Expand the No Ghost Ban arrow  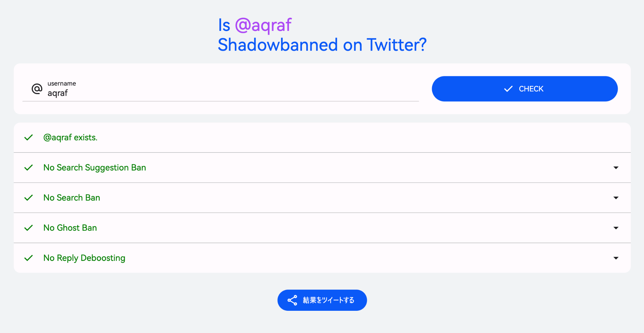pyautogui.click(x=616, y=228)
